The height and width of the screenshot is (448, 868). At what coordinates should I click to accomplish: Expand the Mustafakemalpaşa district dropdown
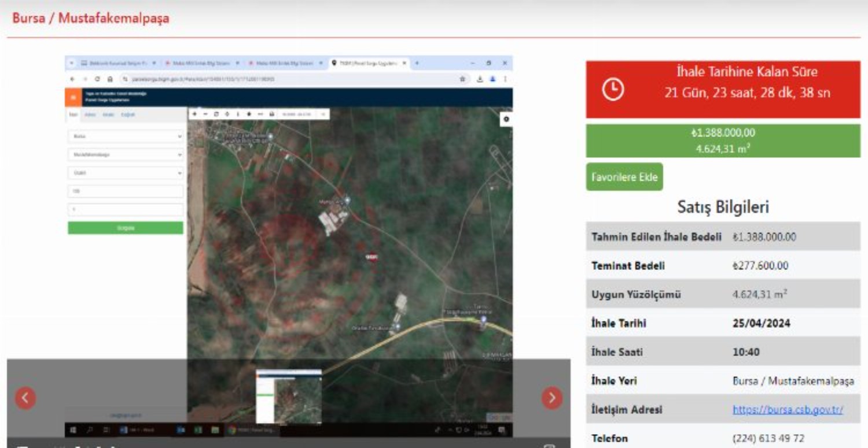click(x=125, y=155)
